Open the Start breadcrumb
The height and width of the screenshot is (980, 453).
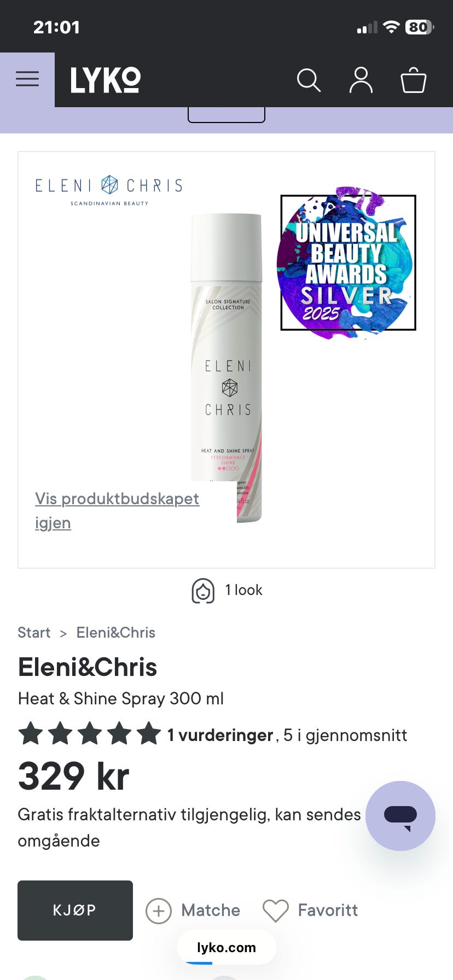point(34,633)
